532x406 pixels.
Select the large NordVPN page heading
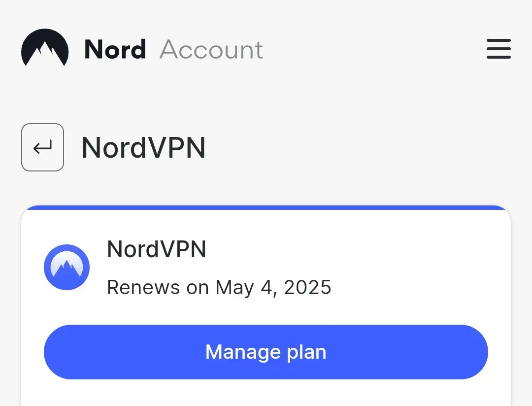coord(143,148)
